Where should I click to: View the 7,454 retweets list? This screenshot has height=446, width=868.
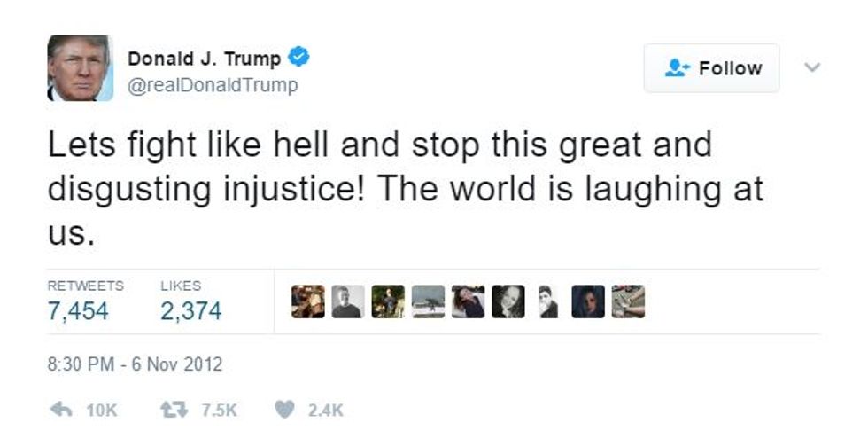pos(78,311)
